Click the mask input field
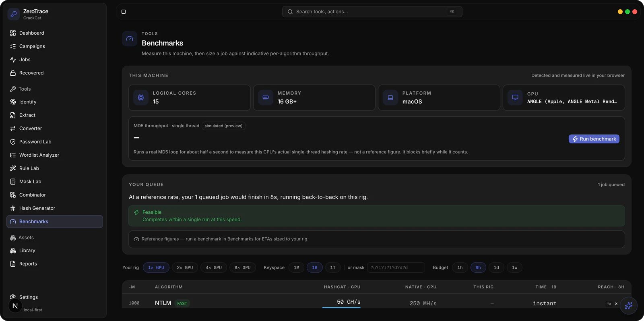Viewport: 644px width, 321px height. tap(396, 267)
